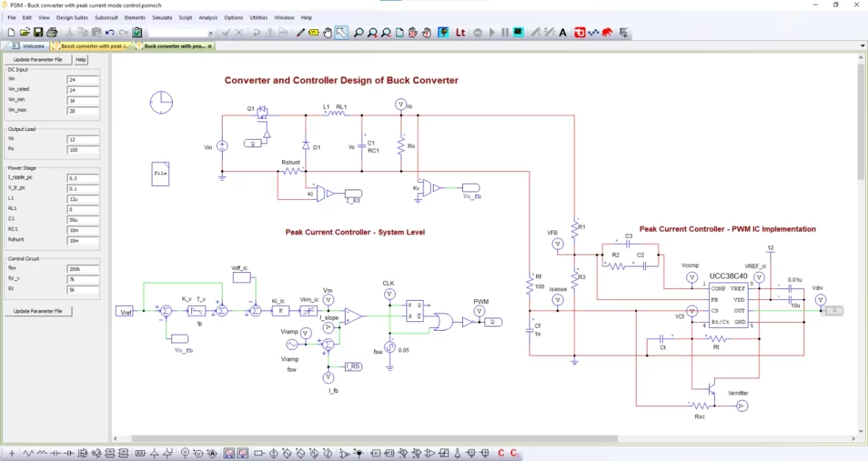Click the text 'A' tool icon
868x461 pixels.
[563, 32]
